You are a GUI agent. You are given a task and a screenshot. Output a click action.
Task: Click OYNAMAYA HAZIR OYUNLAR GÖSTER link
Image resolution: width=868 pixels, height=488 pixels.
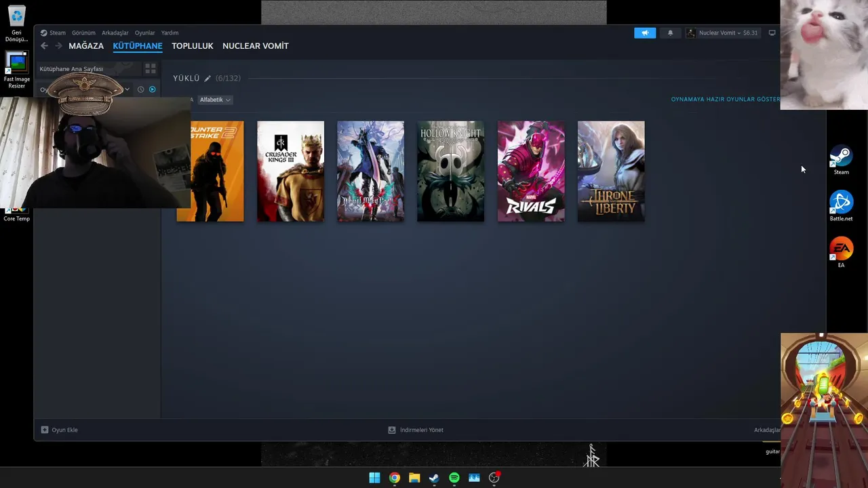pos(726,99)
